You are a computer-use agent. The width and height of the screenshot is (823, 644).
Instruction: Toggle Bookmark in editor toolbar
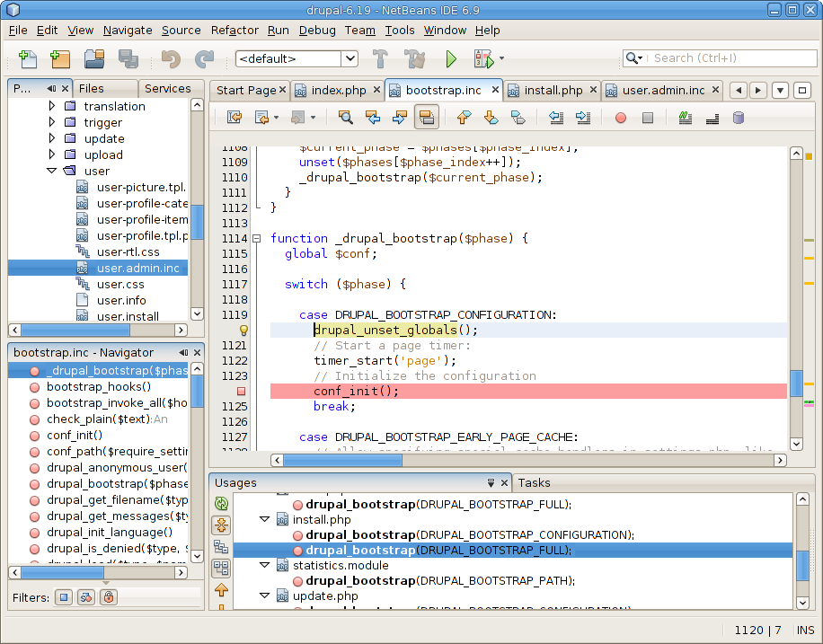518,117
